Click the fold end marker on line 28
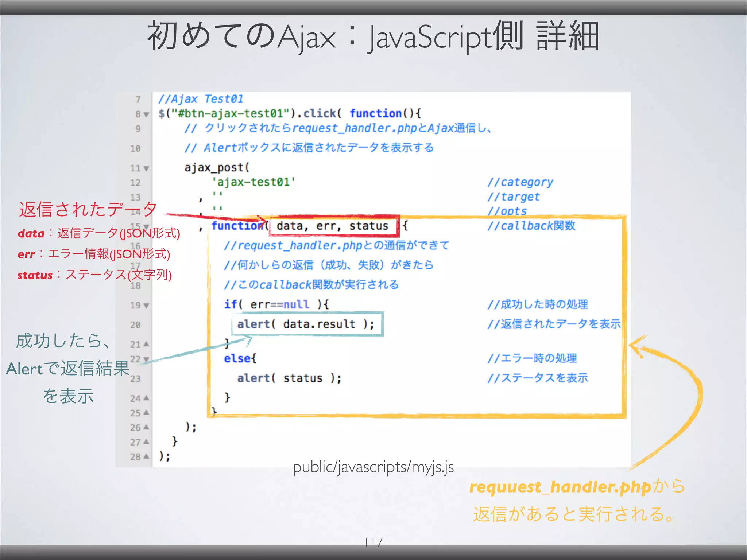747x560 pixels. pyautogui.click(x=146, y=456)
